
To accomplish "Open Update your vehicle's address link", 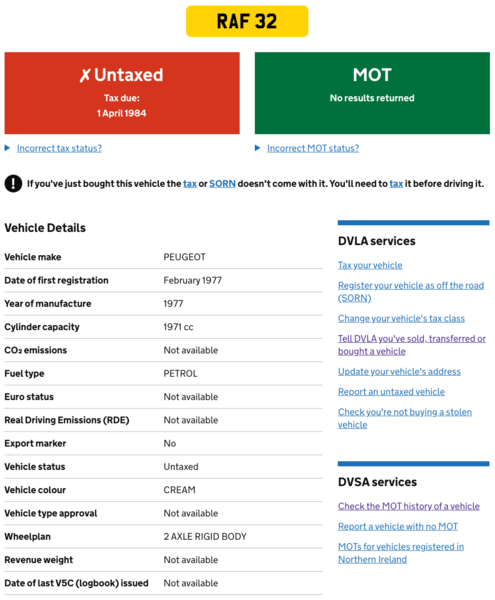I will point(399,372).
